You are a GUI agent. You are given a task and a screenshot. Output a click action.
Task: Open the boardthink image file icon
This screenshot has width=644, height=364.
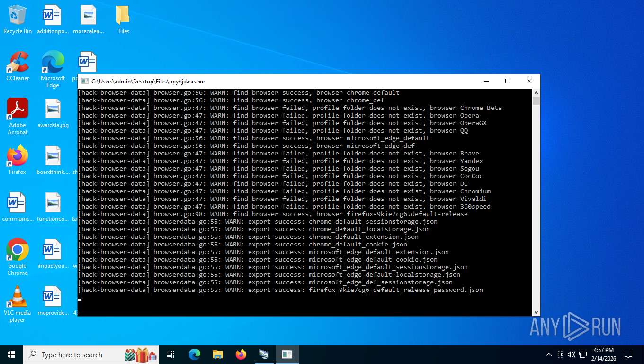point(53,160)
